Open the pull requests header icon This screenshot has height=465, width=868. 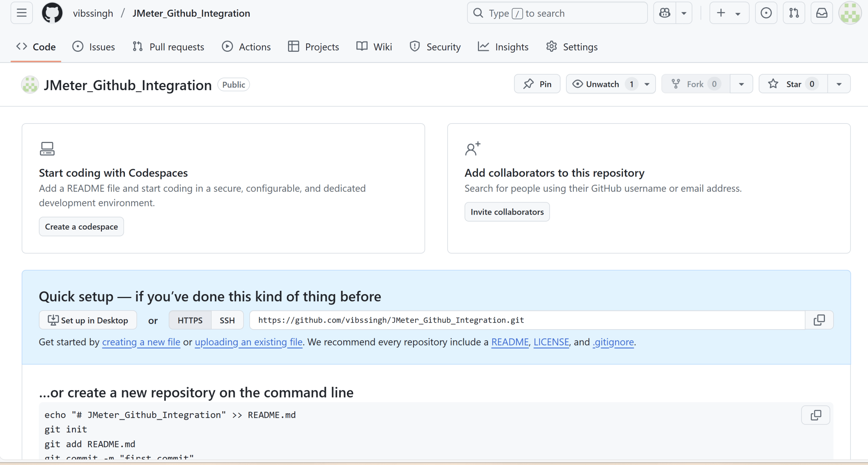point(794,13)
